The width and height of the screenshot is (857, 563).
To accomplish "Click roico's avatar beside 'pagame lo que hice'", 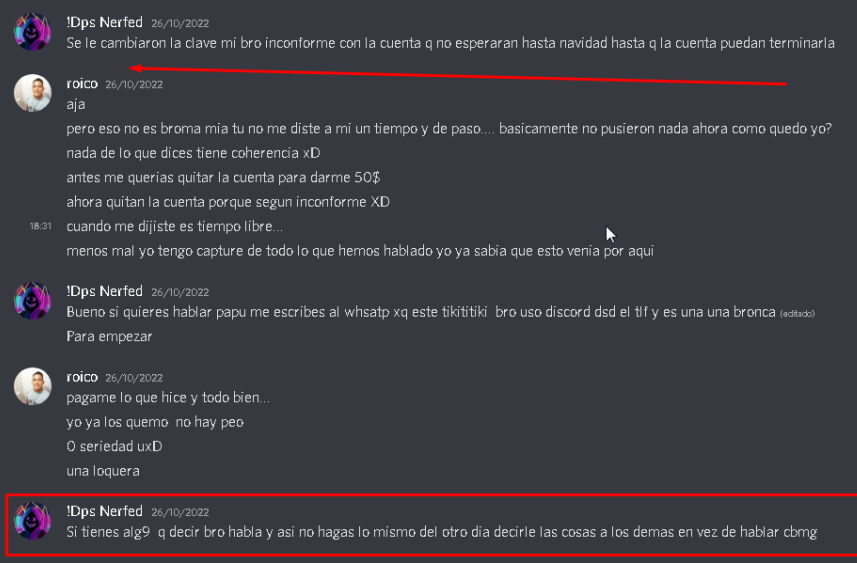I will click(x=32, y=386).
